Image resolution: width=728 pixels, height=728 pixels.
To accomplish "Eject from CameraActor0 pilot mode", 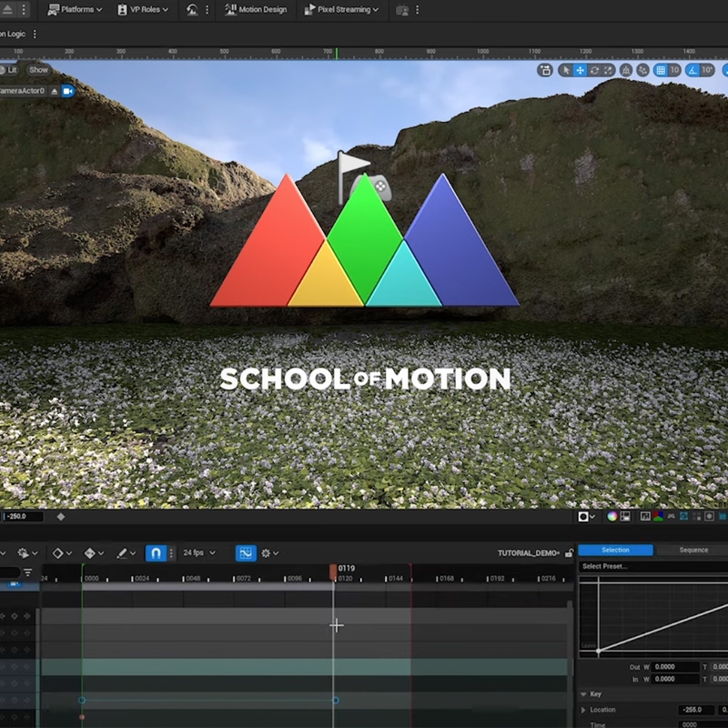I will point(55,91).
